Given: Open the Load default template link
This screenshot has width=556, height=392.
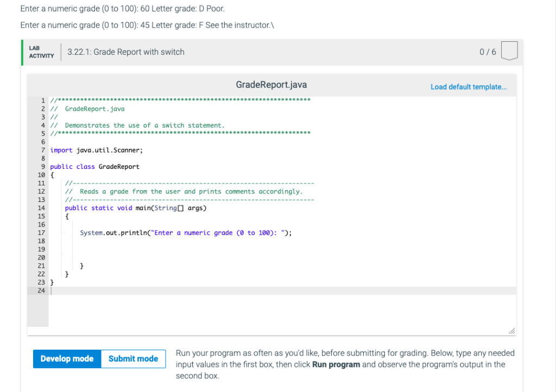Looking at the screenshot, I should (x=469, y=87).
